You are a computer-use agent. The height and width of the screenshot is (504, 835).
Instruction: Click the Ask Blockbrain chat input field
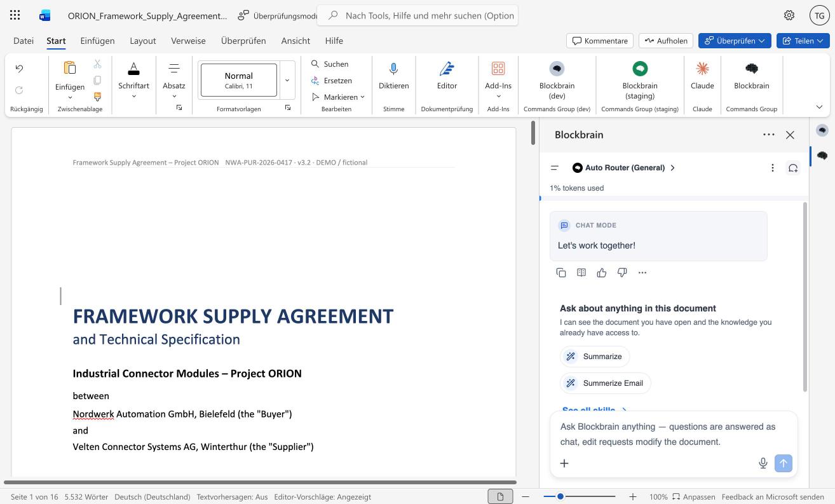674,435
